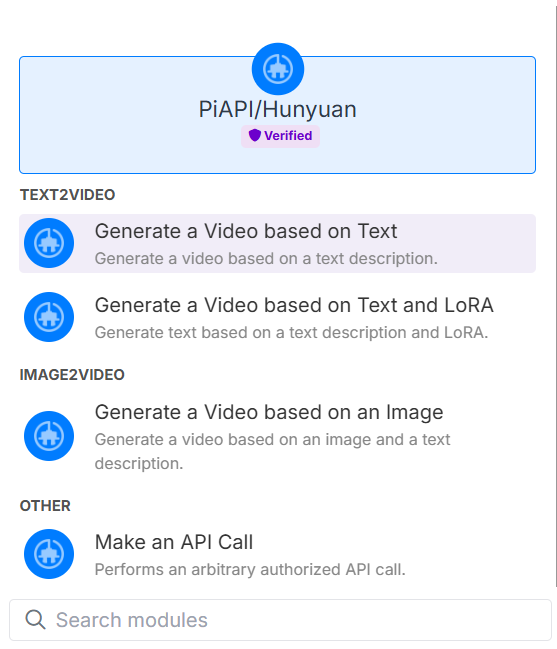Click the PiAPI/Hunyuan header plug icon

[278, 69]
